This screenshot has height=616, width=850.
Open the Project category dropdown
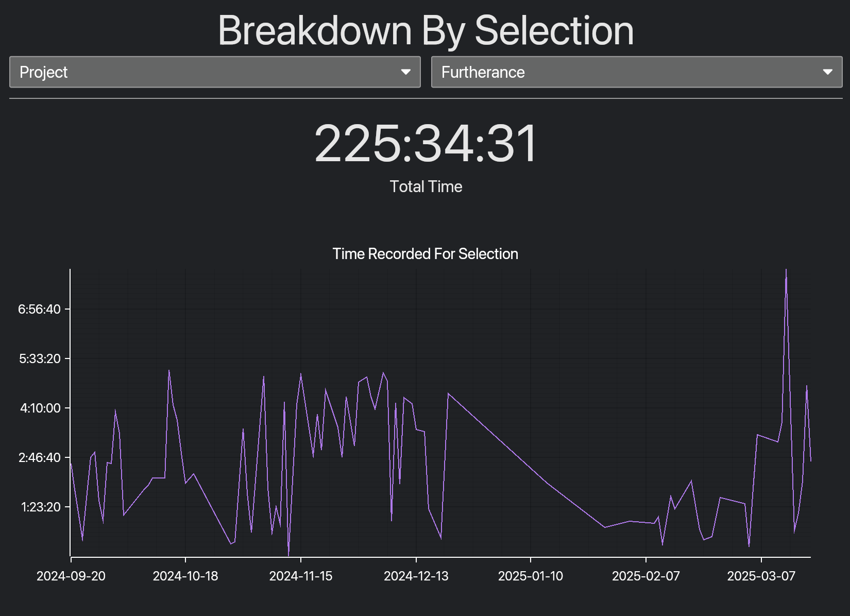coord(214,72)
